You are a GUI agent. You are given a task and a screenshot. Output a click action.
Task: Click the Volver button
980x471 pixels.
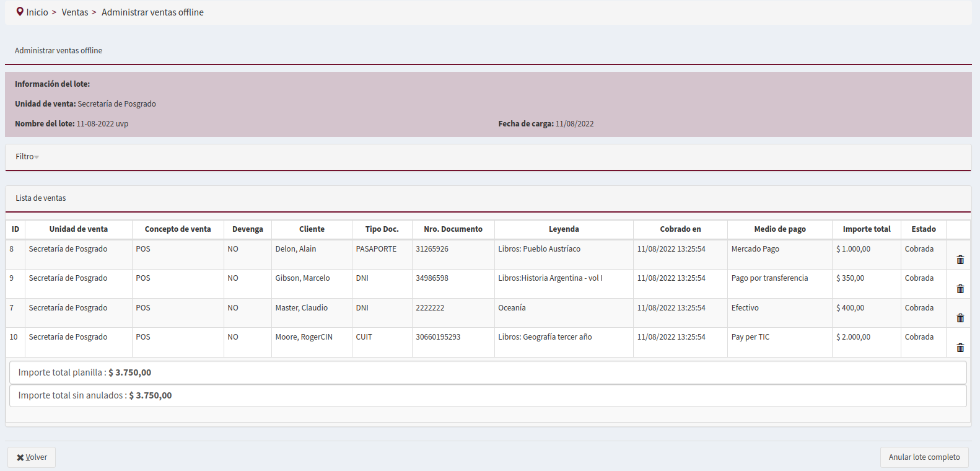tap(32, 457)
